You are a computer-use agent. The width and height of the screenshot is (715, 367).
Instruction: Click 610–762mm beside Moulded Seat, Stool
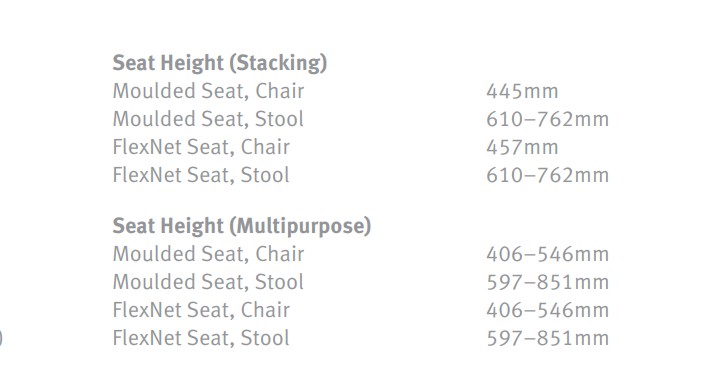[x=548, y=120]
